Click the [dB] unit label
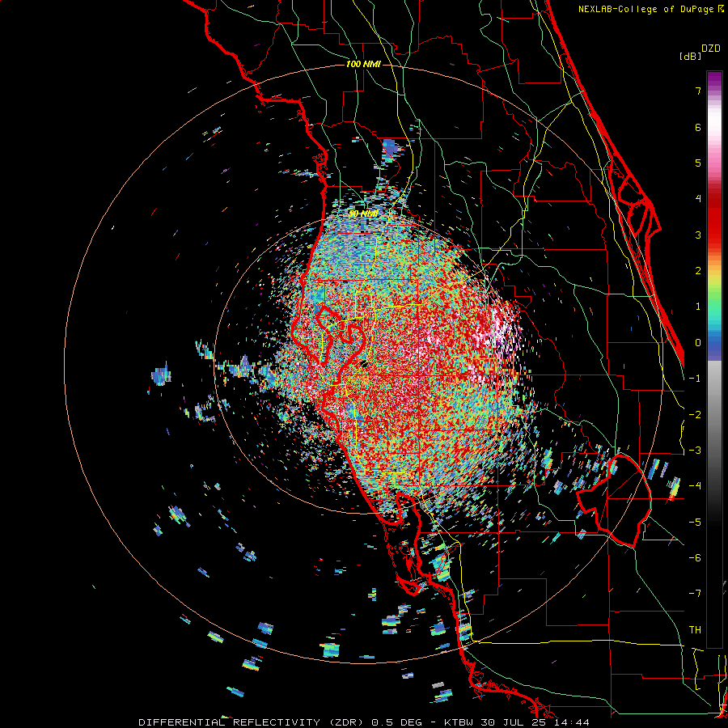The image size is (728, 728). pos(690,56)
